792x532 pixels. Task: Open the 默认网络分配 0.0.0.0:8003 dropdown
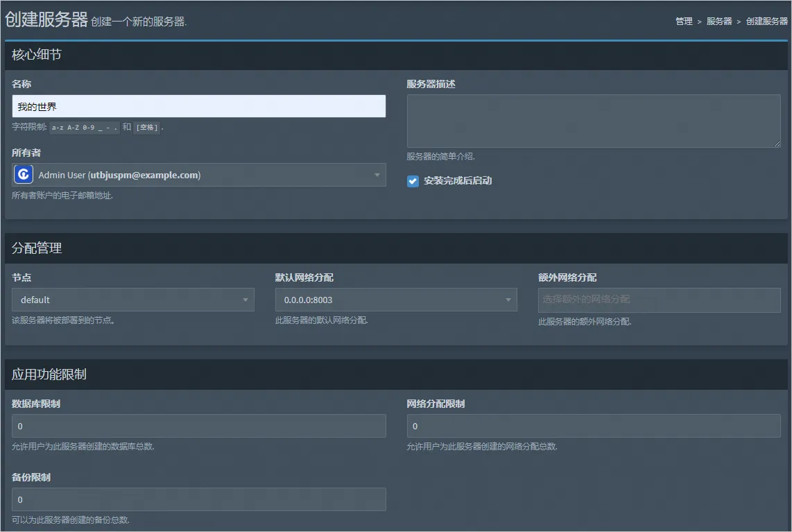396,300
